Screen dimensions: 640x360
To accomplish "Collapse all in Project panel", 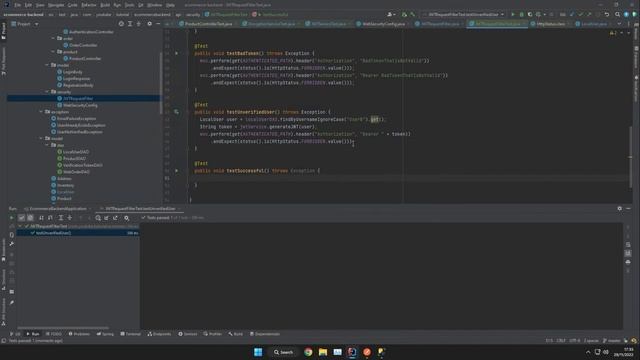I will [138, 24].
